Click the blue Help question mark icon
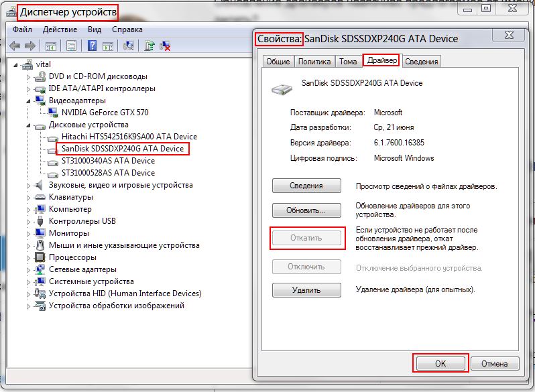The image size is (535, 392). 92,46
